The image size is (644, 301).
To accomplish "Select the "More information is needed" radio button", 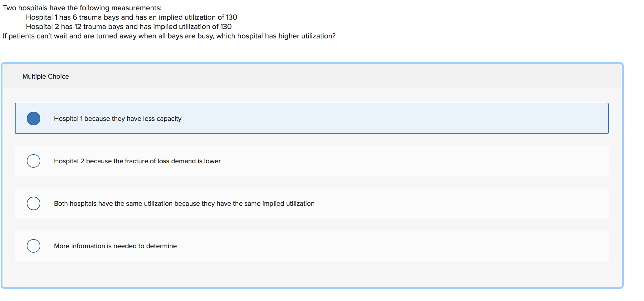I will click(x=33, y=246).
